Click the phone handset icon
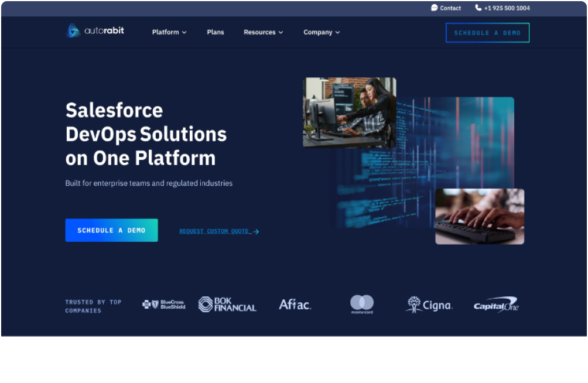588x383 pixels. [x=478, y=8]
